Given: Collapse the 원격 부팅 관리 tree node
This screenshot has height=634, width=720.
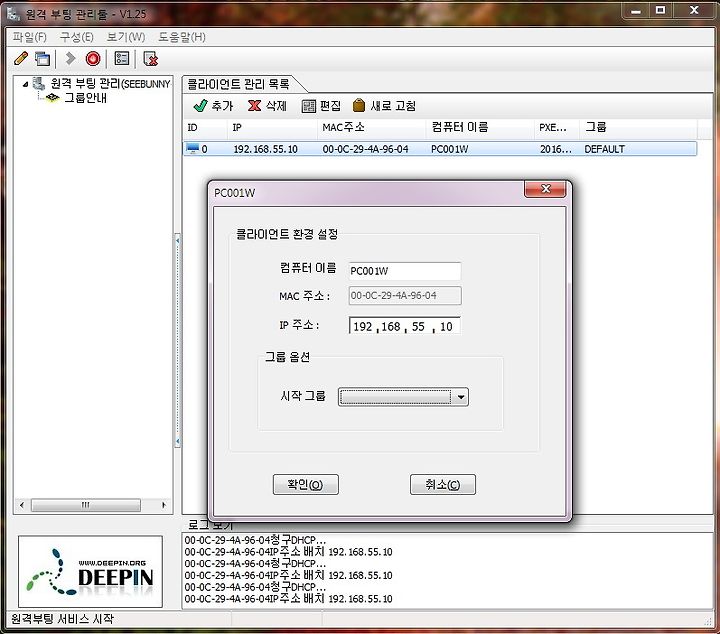Looking at the screenshot, I should pos(25,84).
